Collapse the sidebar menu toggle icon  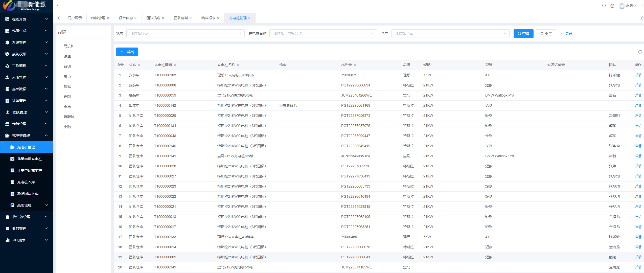59,6
